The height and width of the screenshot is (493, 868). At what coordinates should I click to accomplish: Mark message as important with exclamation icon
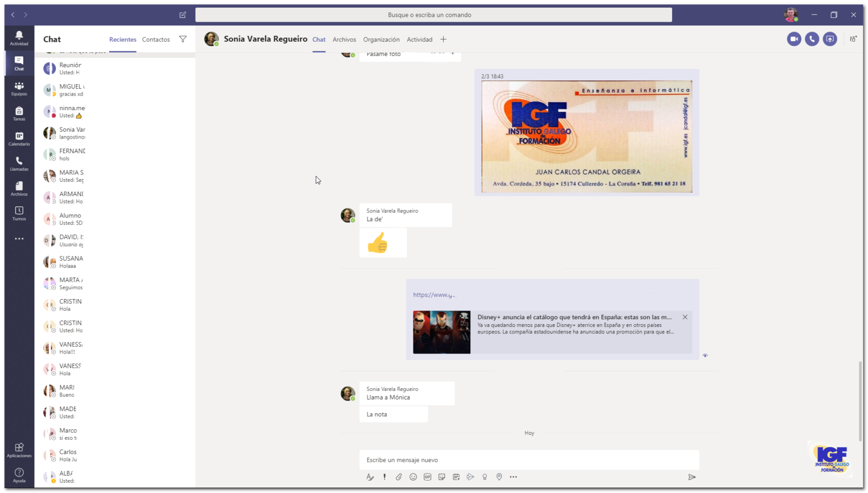[x=385, y=477]
